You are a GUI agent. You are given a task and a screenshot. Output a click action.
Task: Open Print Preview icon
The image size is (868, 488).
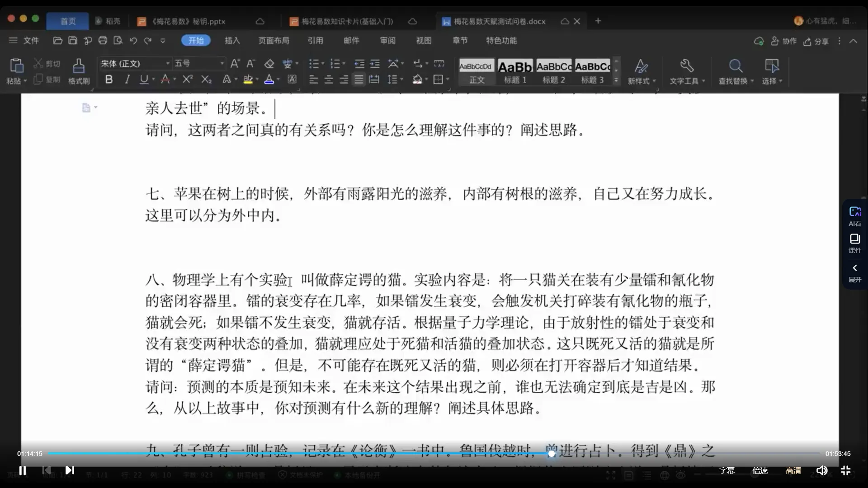118,41
